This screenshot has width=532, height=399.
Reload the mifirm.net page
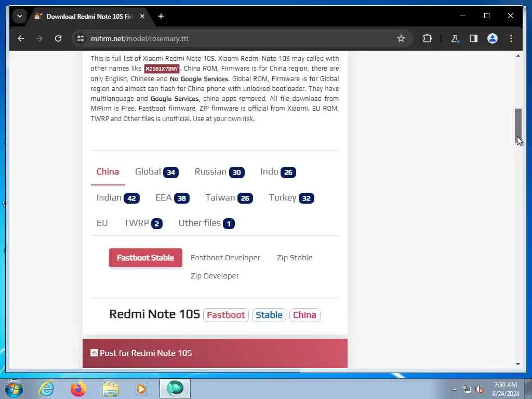coord(58,38)
